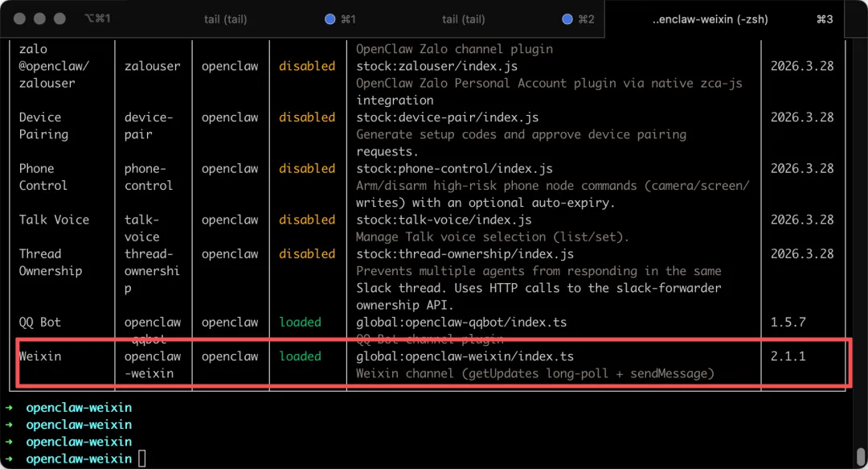Click the ⌥⌘1 shortcut label

(97, 19)
